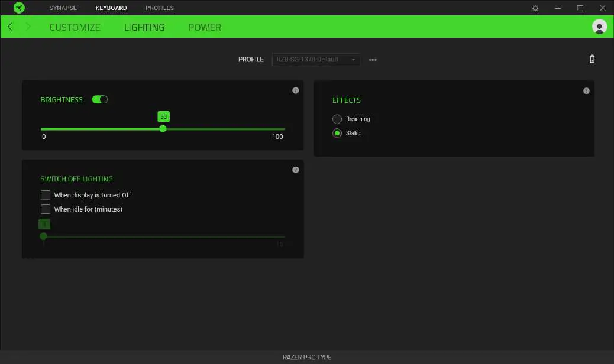Screen dimensions: 614x364
Task: Switch to the Profiles tab
Action: tap(160, 8)
